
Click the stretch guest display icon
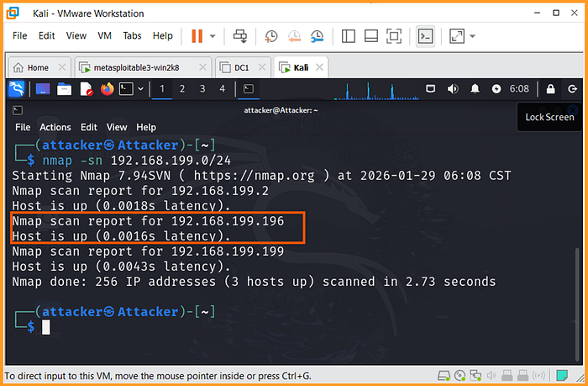click(x=457, y=36)
